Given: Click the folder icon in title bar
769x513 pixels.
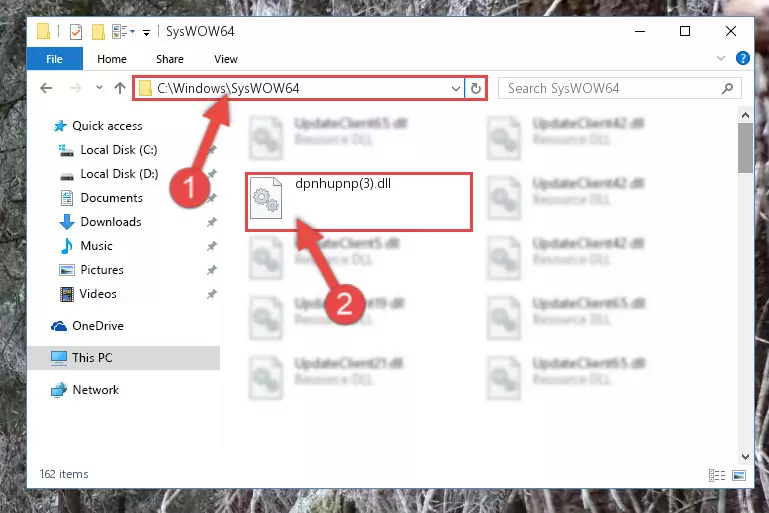Looking at the screenshot, I should (43, 31).
